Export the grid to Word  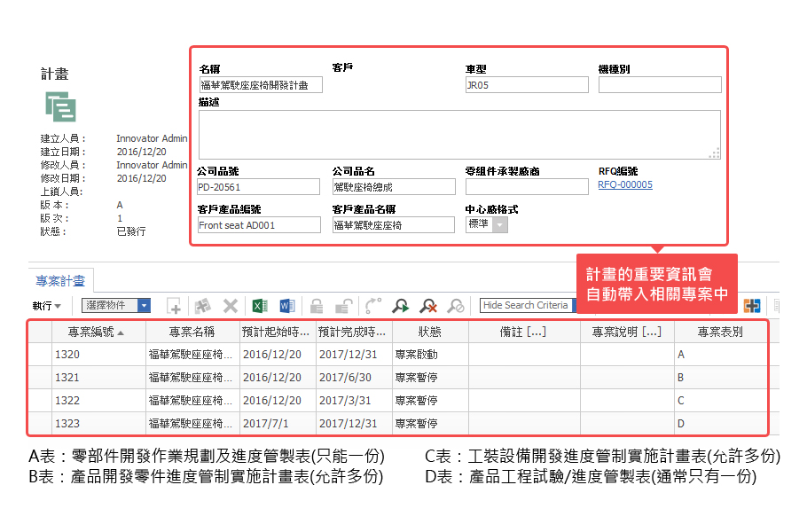[286, 306]
